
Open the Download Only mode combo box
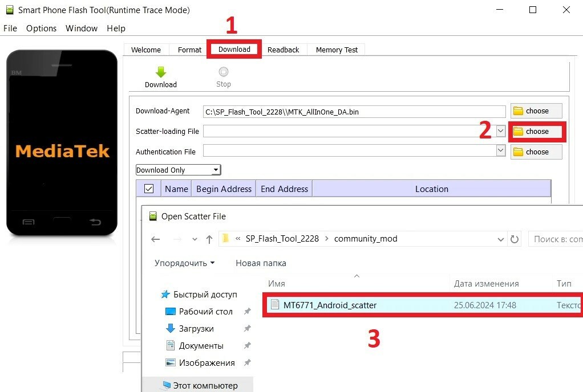coord(178,170)
